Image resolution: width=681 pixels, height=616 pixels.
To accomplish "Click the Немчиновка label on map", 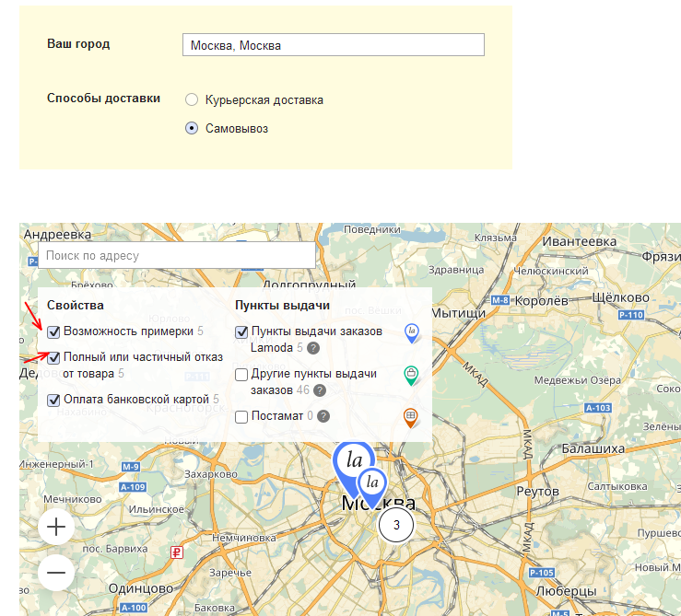I will point(243,538).
